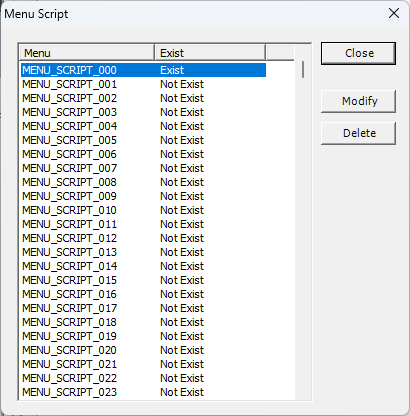Click the list's vertical scrollbar thumb

(x=303, y=69)
